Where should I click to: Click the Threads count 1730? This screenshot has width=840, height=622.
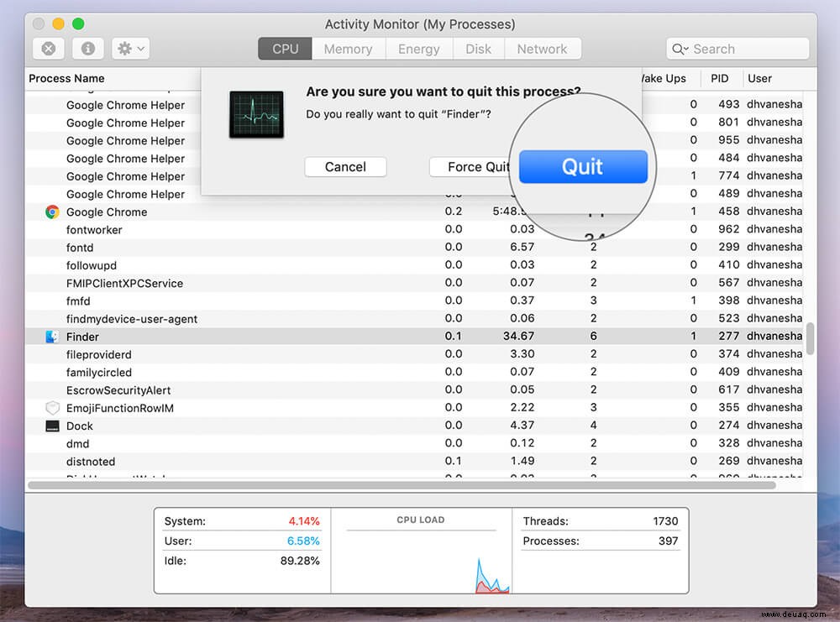[x=665, y=520]
